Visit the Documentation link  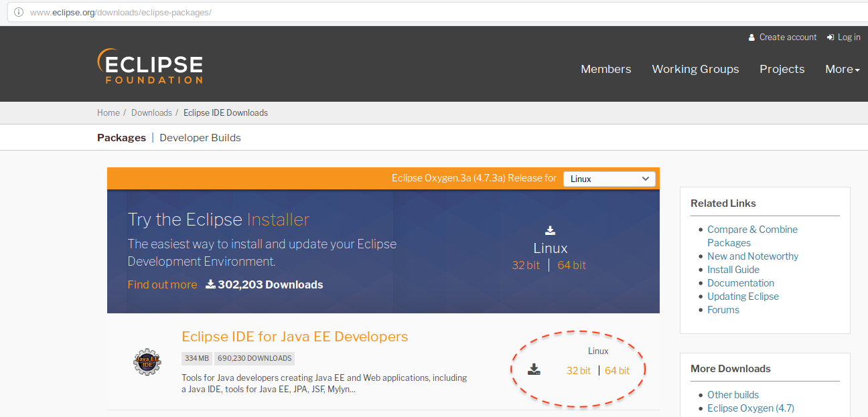pos(741,282)
